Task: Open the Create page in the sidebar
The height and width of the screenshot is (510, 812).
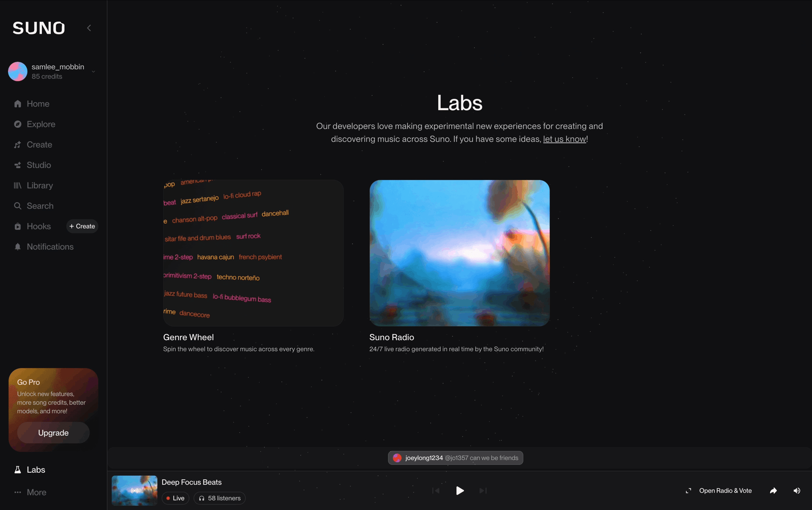Action: [x=39, y=145]
